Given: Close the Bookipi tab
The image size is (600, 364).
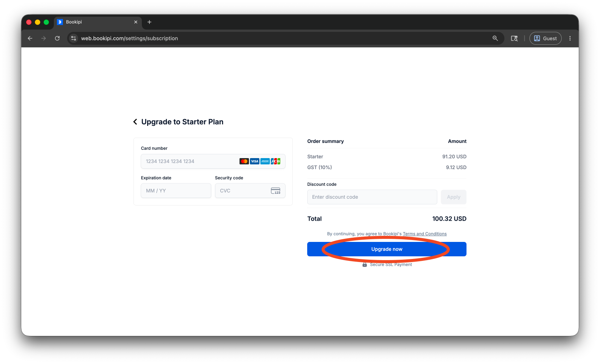Looking at the screenshot, I should click(x=136, y=22).
